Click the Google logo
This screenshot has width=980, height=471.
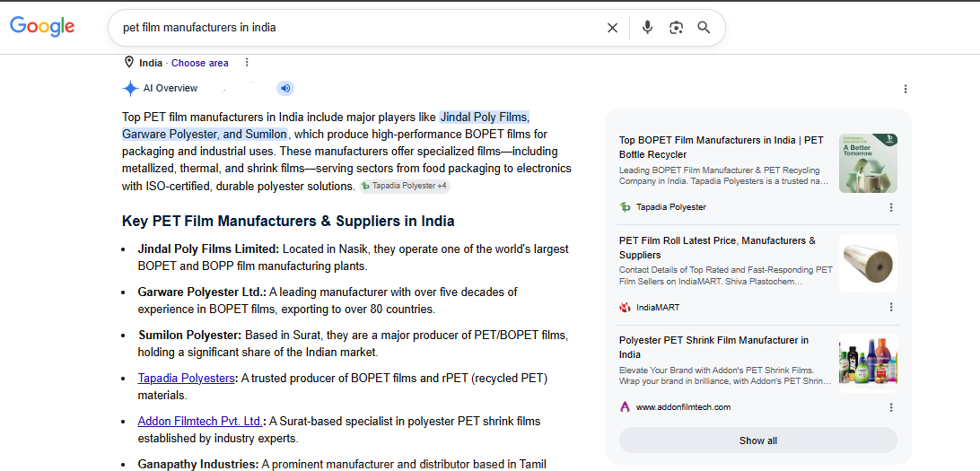pyautogui.click(x=42, y=26)
